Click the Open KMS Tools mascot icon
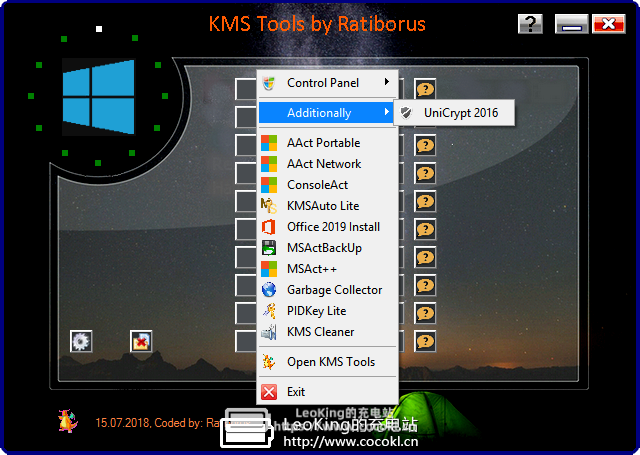 tap(269, 362)
